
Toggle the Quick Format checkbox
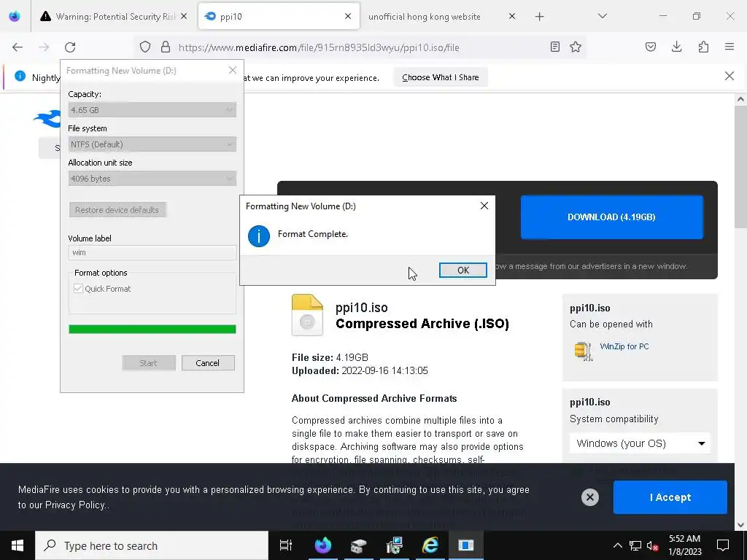(78, 289)
